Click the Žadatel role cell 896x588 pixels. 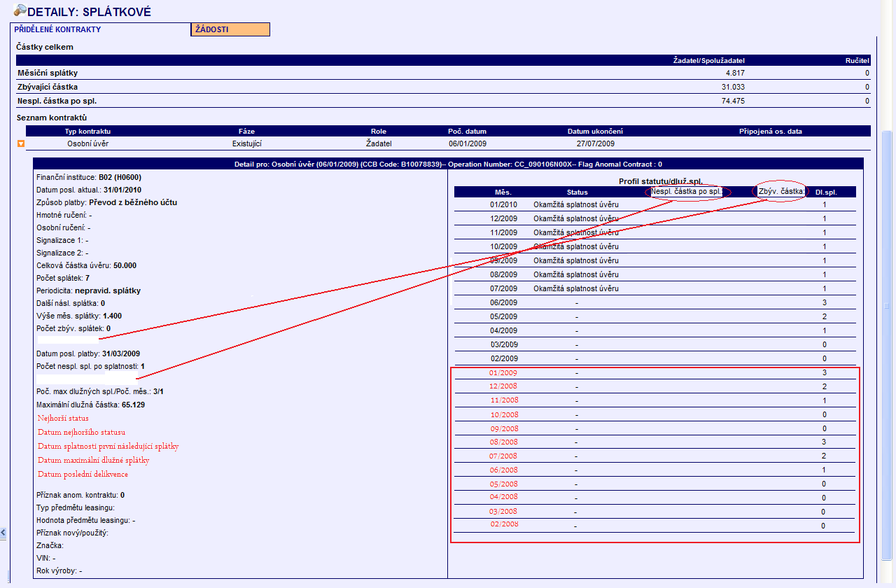point(379,143)
